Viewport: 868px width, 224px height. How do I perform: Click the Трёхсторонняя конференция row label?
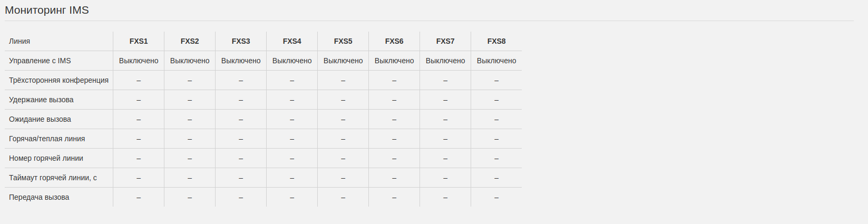coord(58,80)
